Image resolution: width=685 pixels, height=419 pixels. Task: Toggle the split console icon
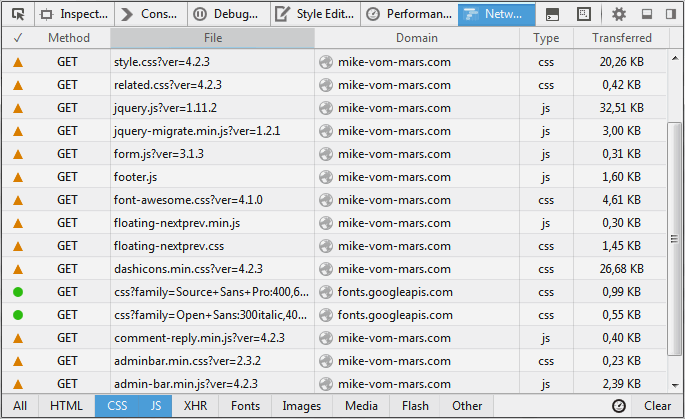(x=553, y=14)
